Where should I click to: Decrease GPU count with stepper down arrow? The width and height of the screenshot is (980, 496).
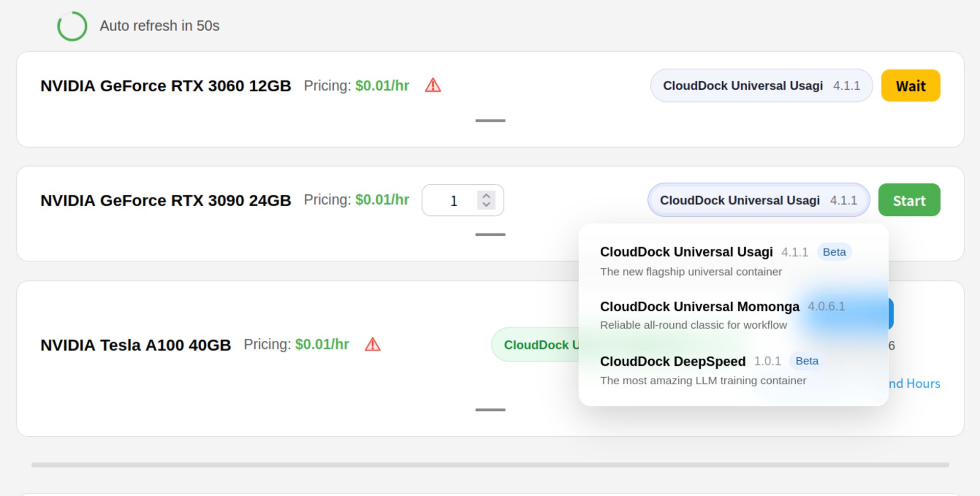[x=486, y=205]
